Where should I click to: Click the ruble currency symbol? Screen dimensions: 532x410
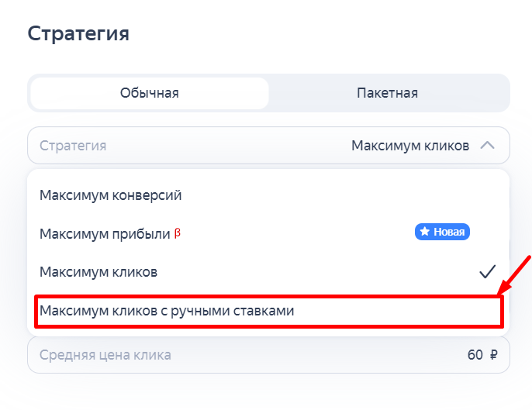(x=494, y=355)
